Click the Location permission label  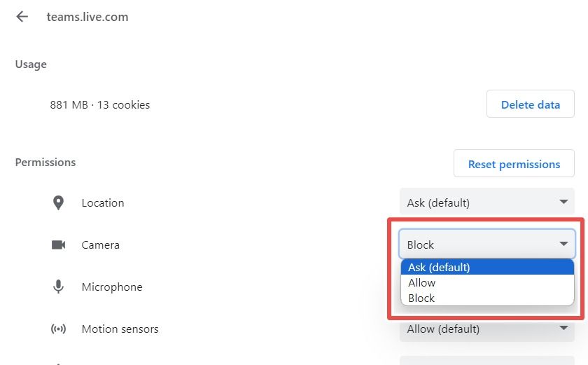tap(103, 203)
